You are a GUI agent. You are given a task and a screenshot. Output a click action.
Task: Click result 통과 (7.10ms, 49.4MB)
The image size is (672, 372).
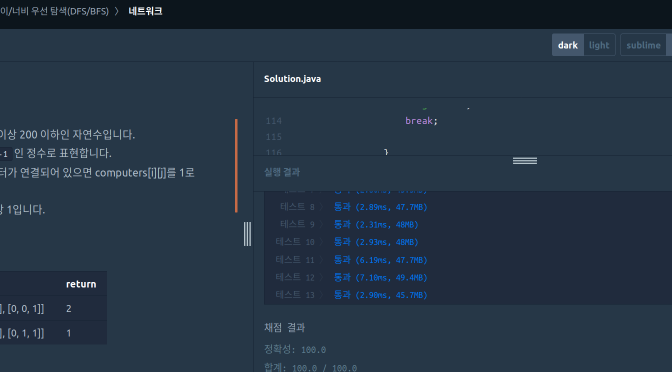[381, 277]
